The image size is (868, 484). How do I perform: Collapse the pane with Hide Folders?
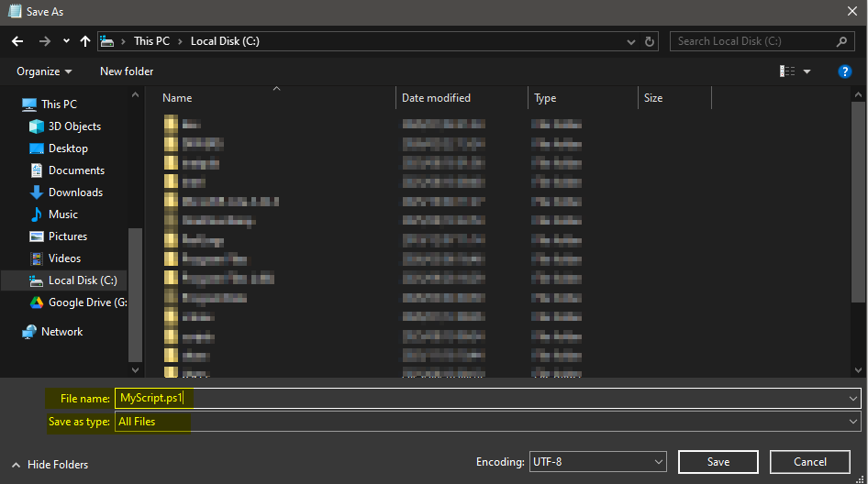(x=50, y=465)
